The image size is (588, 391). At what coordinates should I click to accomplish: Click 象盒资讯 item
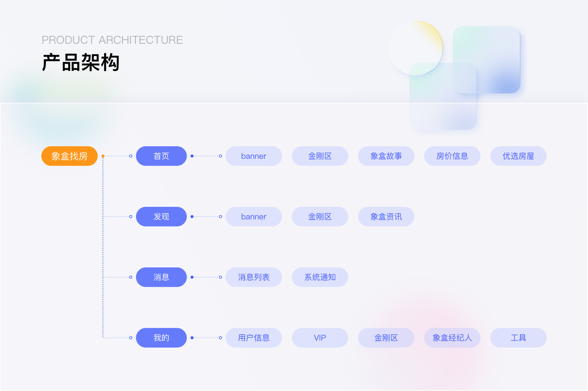pos(386,217)
